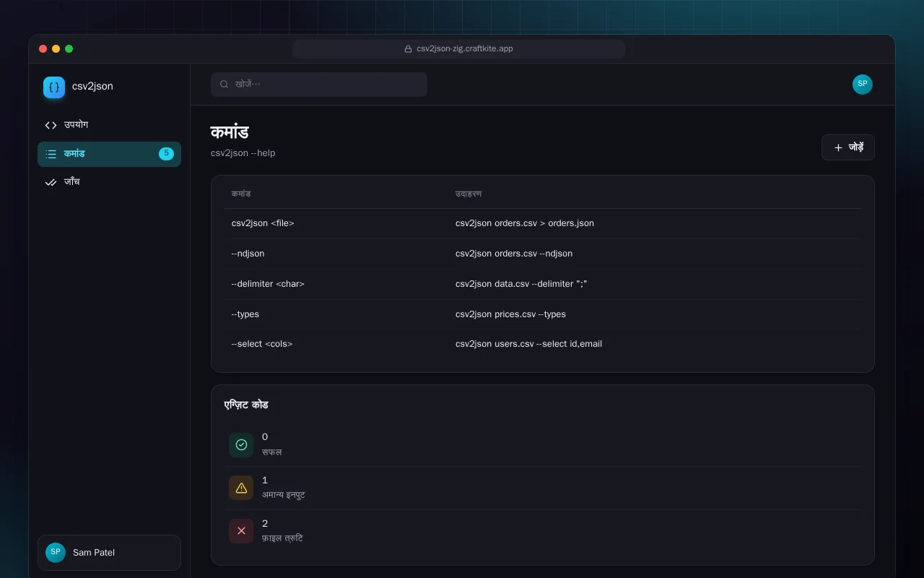Click the magnifier icon in search box
Viewport: 924px width, 578px height.
pyautogui.click(x=225, y=85)
